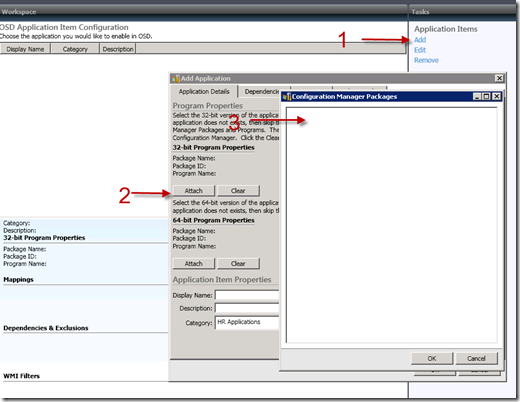Screen dimensions: 520x402
Task: Close the Add Application dialog
Action: coord(499,78)
